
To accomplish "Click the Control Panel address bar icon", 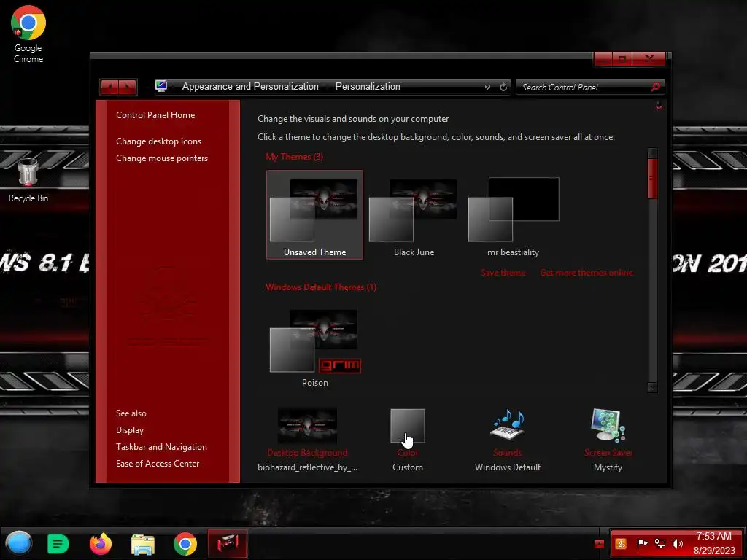I will click(161, 86).
